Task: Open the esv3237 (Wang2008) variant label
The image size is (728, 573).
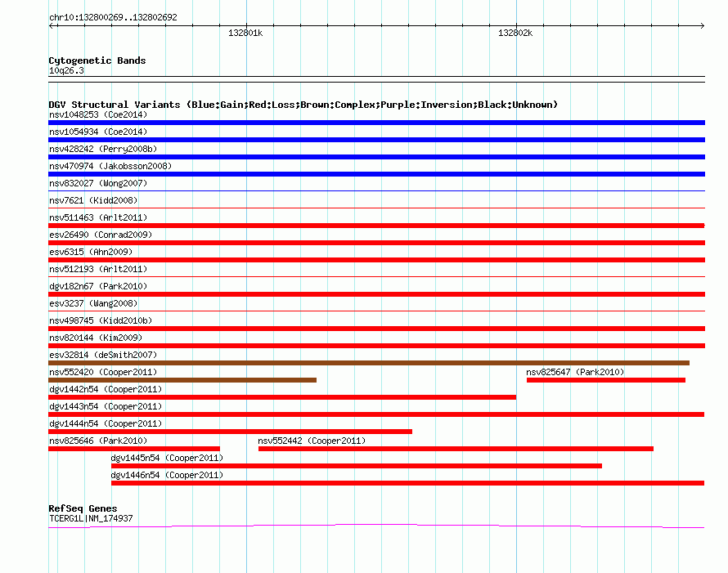Action: (x=93, y=303)
